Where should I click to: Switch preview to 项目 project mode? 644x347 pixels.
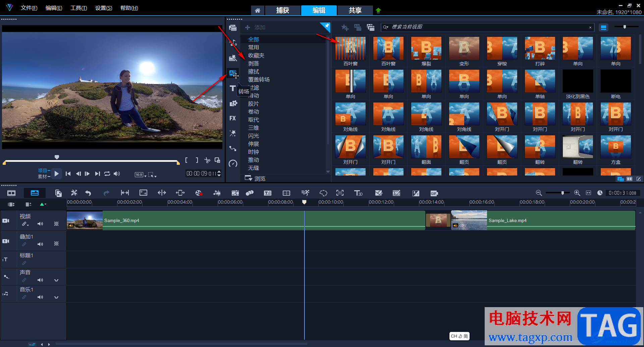43,170
